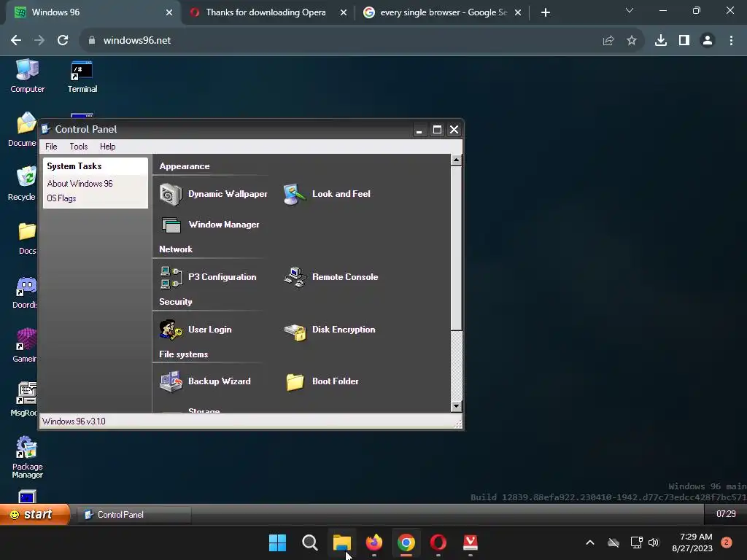Open the User Login icon
This screenshot has width=747, height=560.
(171, 330)
